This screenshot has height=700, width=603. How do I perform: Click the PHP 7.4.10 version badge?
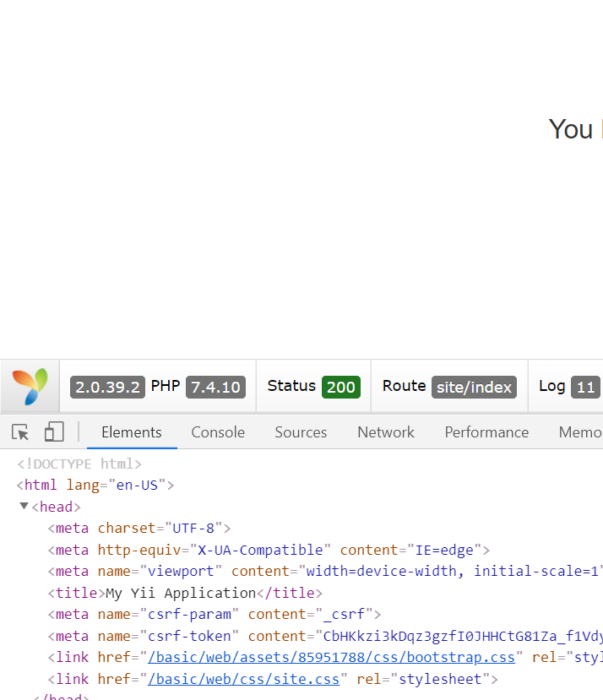(215, 387)
